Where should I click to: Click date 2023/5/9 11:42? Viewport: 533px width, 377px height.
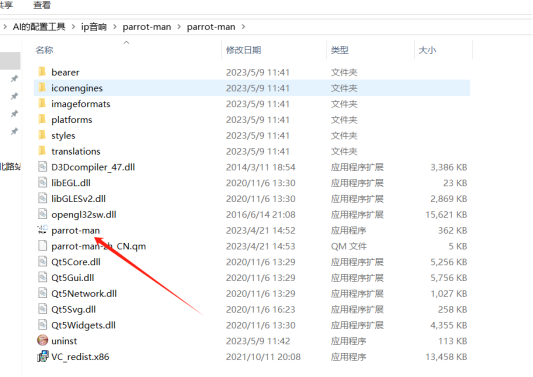click(x=258, y=341)
